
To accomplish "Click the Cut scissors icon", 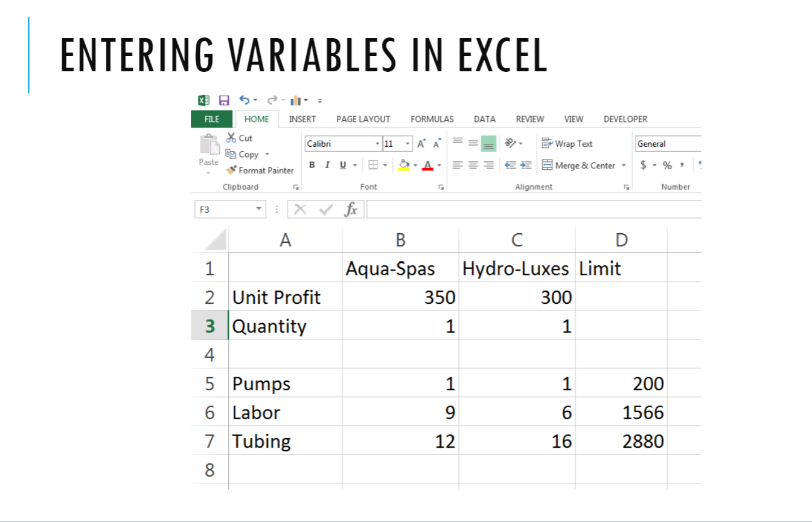I will [x=231, y=138].
